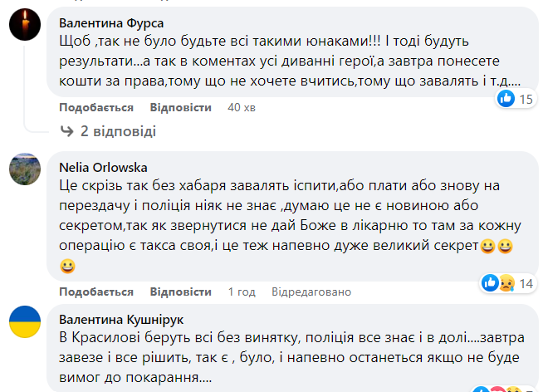Open Nelia Orlowska profile avatar
The width and height of the screenshot is (543, 392).
(x=26, y=169)
